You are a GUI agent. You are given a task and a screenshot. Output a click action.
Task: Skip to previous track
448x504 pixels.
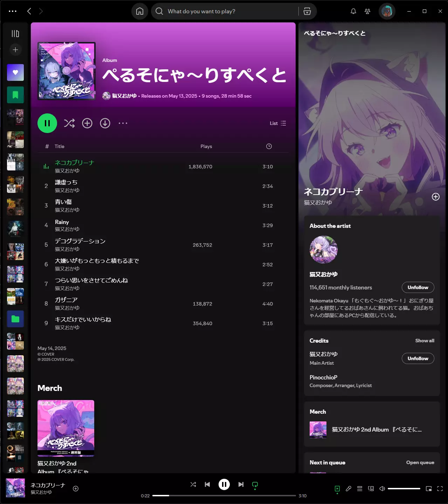tap(207, 484)
